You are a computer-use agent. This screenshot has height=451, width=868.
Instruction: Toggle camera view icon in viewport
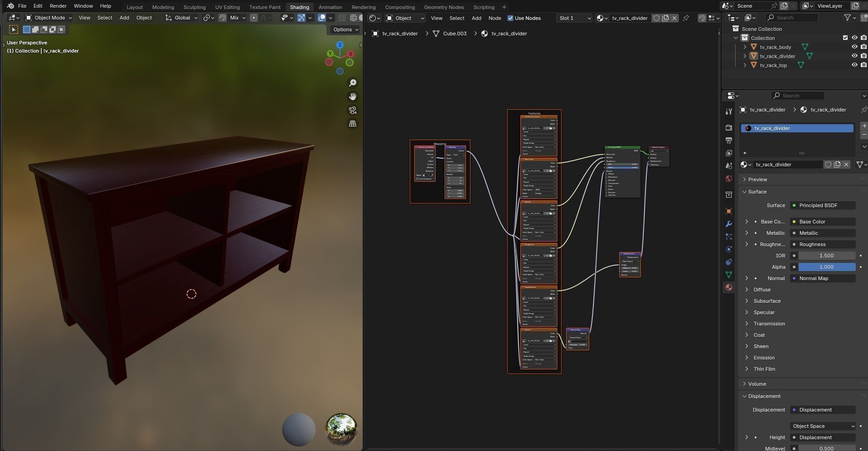352,110
